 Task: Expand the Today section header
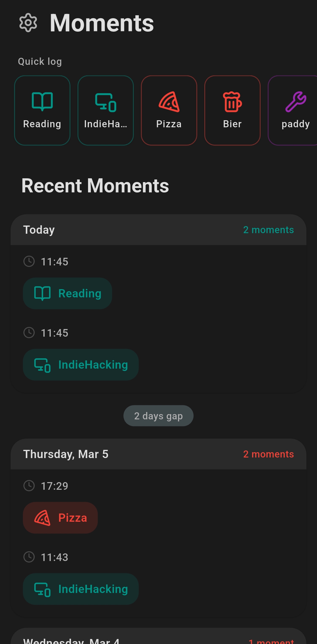(158, 230)
